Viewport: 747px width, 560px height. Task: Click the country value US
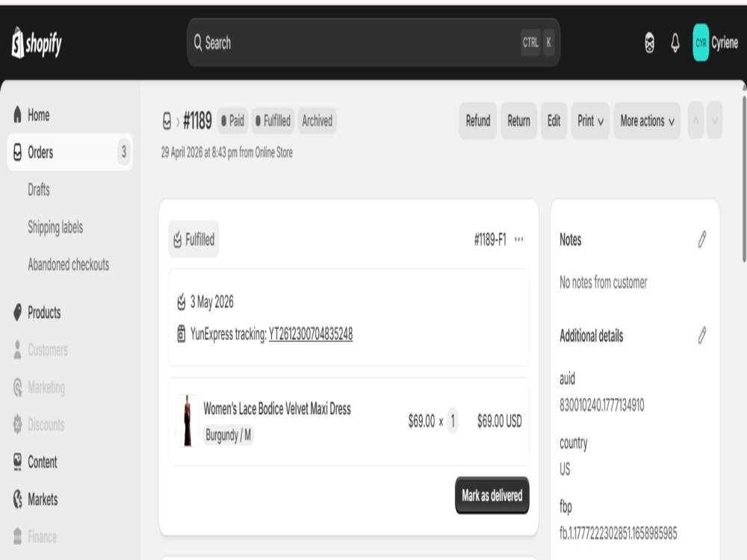pos(565,470)
